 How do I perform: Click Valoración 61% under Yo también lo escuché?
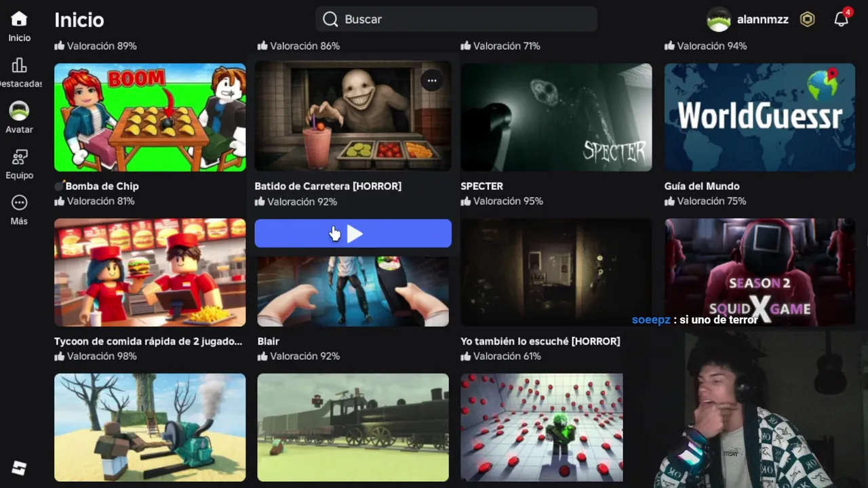500,356
